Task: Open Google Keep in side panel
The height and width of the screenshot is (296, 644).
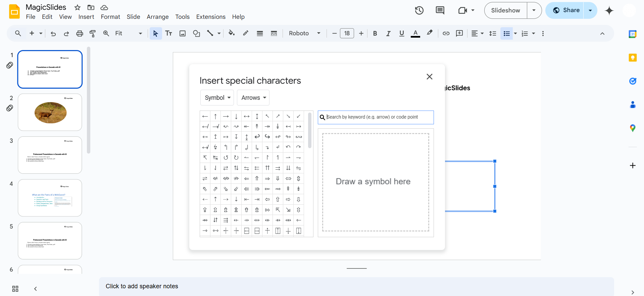Action: click(633, 58)
